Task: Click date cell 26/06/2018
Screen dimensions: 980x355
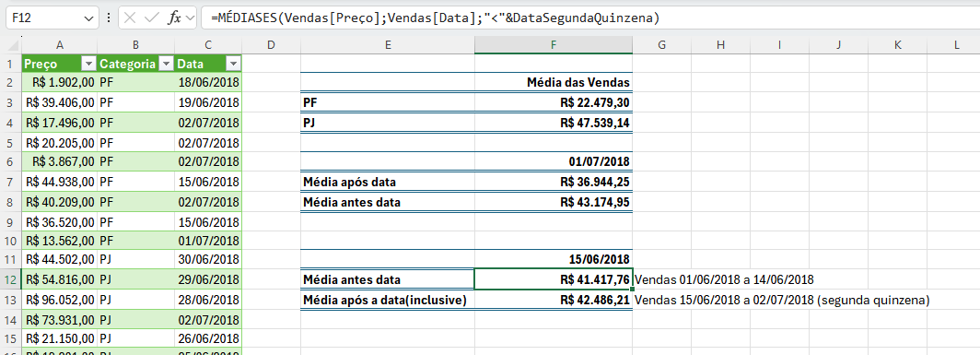Action: 208,338
